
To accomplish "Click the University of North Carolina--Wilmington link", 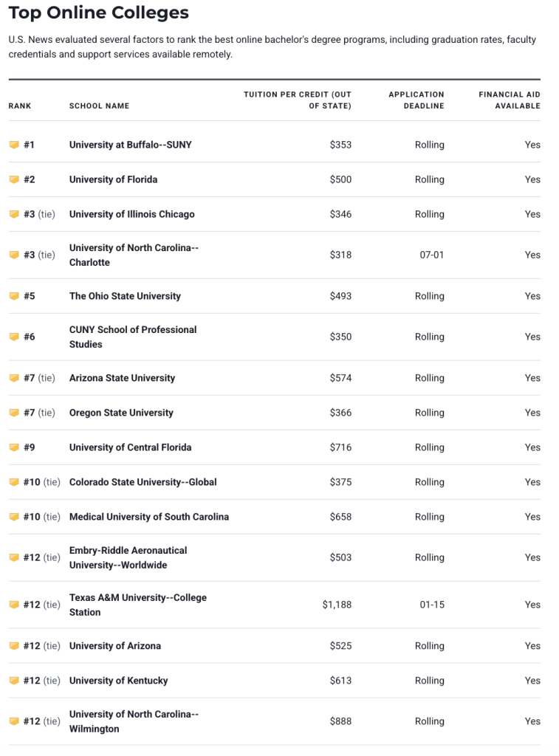I will (134, 721).
